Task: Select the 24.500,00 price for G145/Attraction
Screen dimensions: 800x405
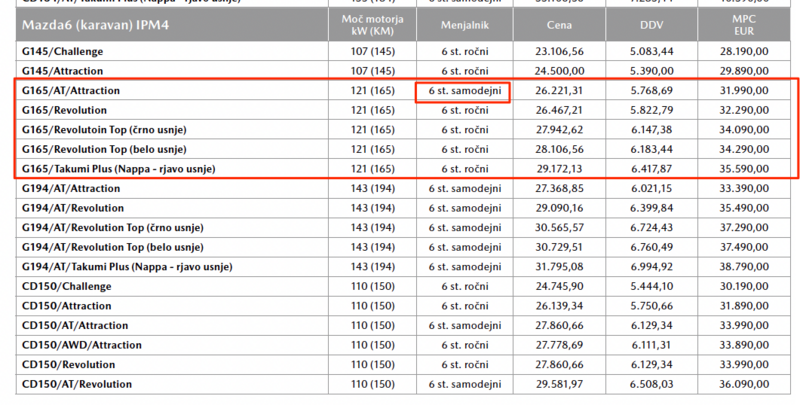Action: coord(558,70)
